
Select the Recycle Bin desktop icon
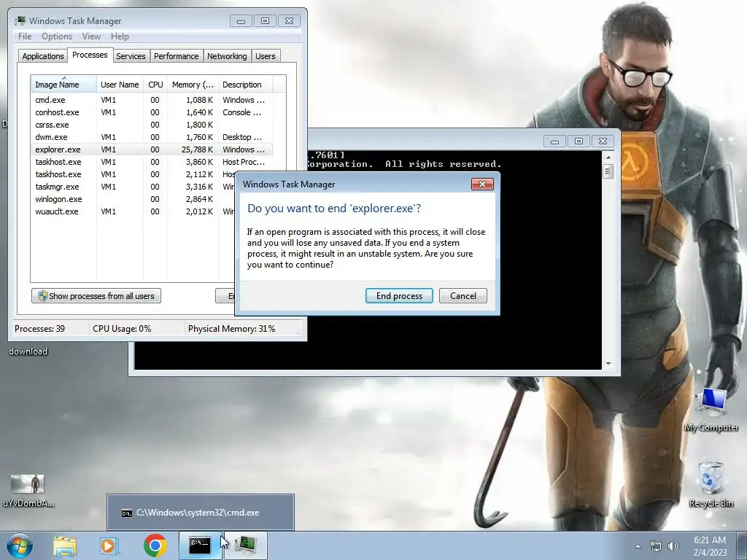click(711, 484)
